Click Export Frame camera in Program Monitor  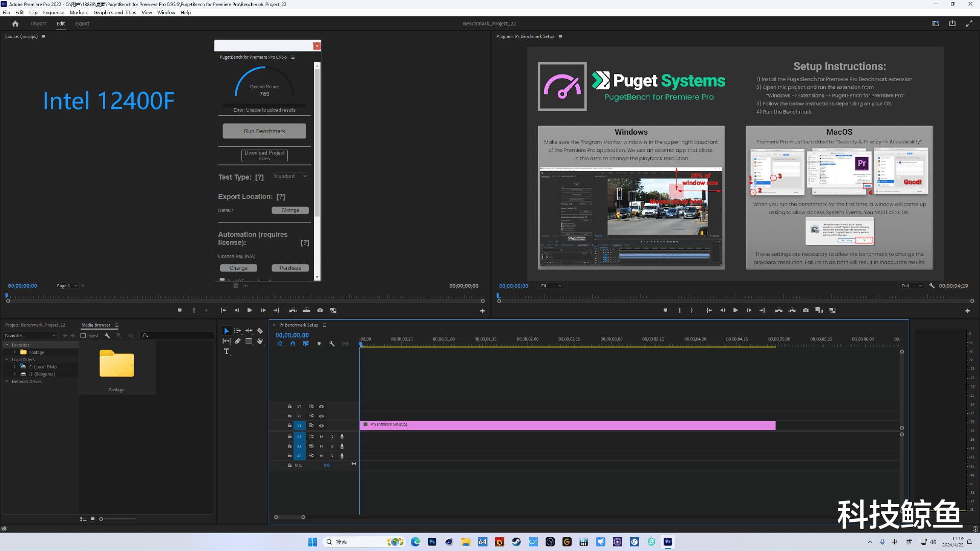[x=805, y=310]
